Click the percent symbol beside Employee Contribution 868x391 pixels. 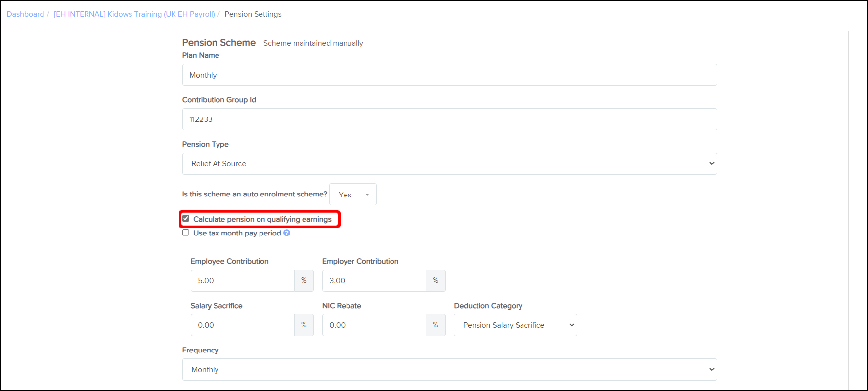pos(304,281)
